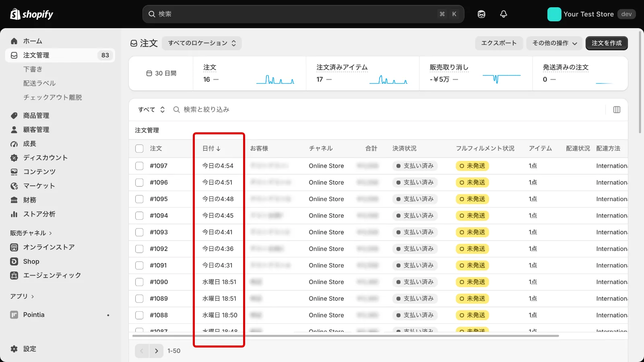The height and width of the screenshot is (362, 644).
Task: Click the 未発送 badge on order #1097
Action: [x=472, y=166]
